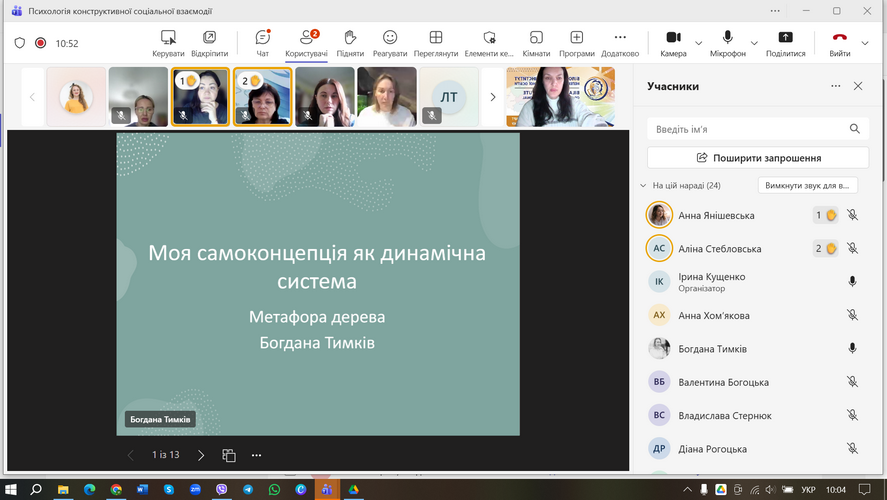Click Додатково more options icon

point(620,43)
